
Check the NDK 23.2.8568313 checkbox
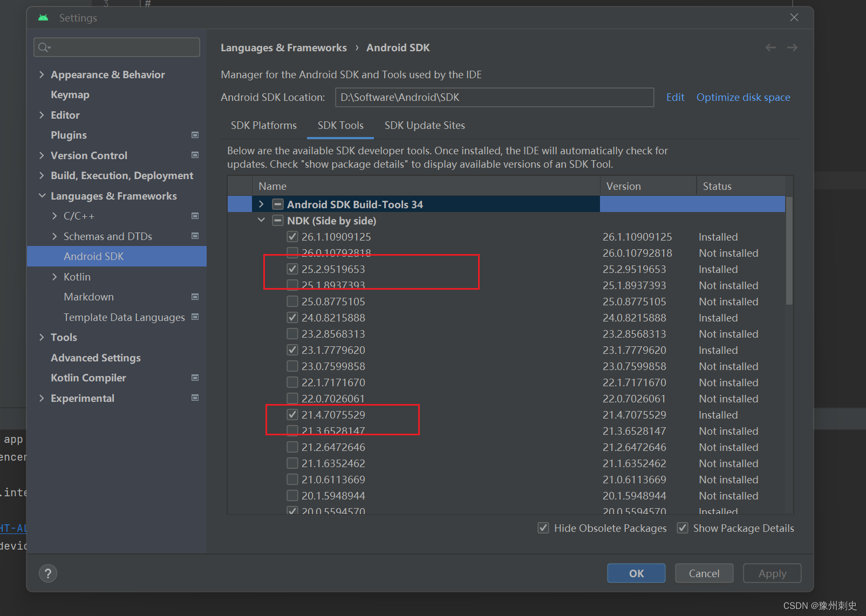point(292,333)
